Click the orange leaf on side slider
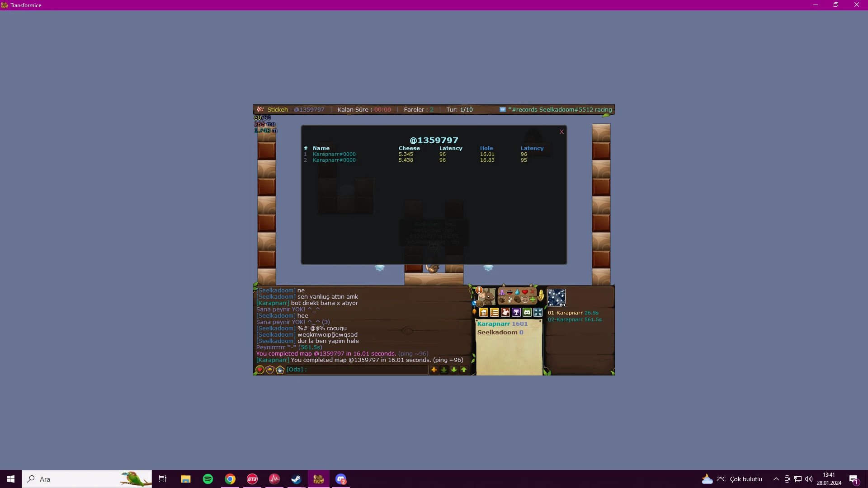This screenshot has width=868, height=488. [x=474, y=312]
